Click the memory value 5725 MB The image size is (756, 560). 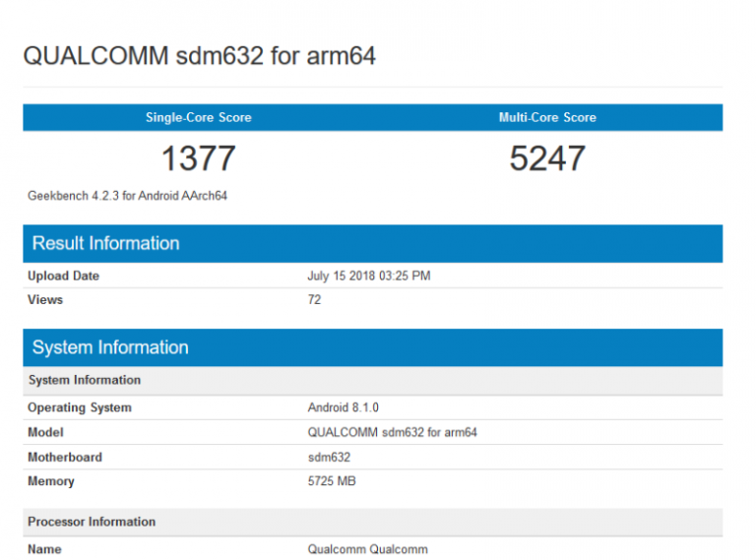(x=332, y=481)
